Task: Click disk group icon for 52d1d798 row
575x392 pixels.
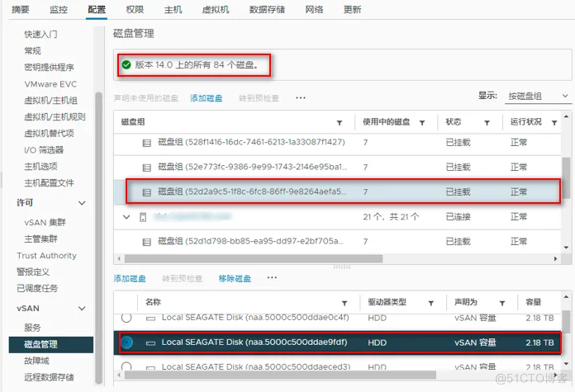Action: coord(147,242)
